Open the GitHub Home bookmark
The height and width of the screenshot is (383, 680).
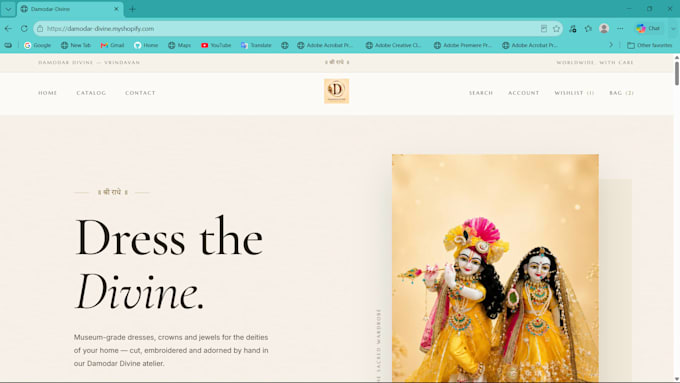[146, 45]
